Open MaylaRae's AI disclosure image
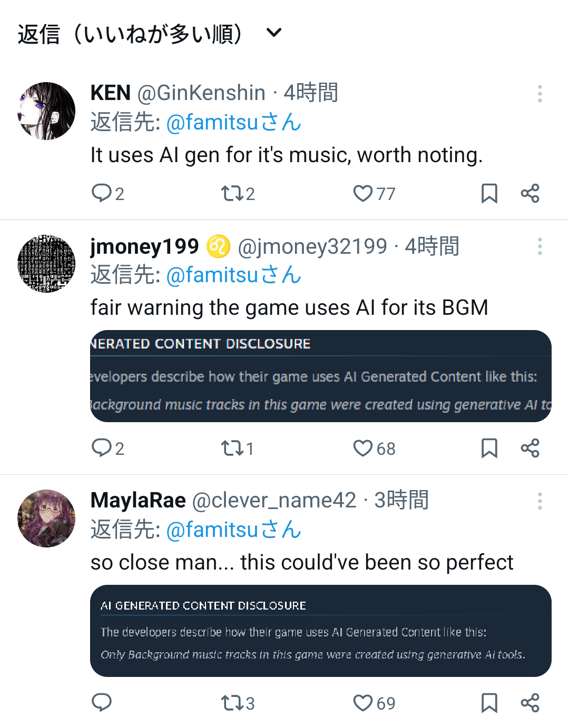Screen dimensions: 569x728 click(x=320, y=631)
